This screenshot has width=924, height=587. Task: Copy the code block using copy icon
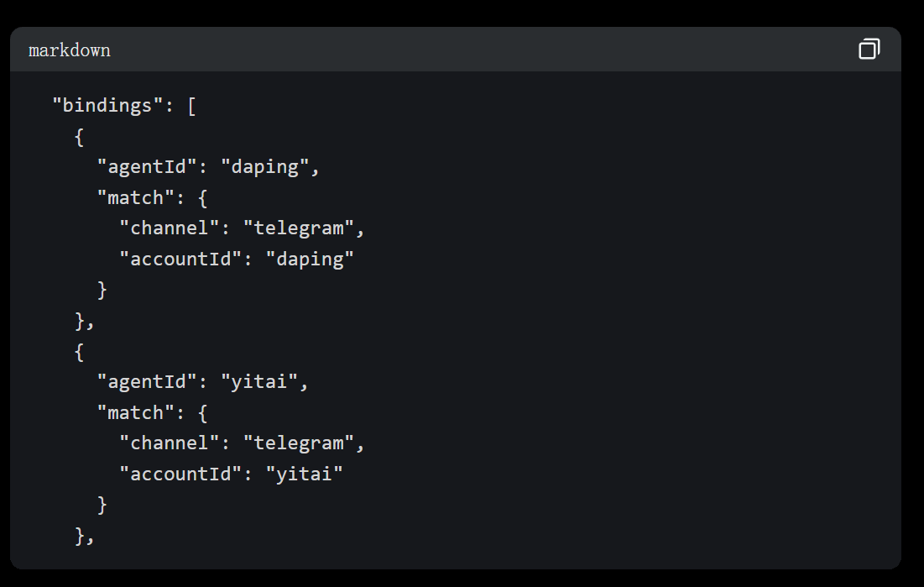(x=869, y=49)
